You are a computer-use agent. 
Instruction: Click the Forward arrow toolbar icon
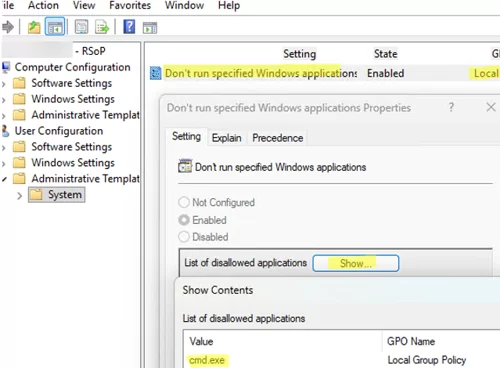[8, 27]
